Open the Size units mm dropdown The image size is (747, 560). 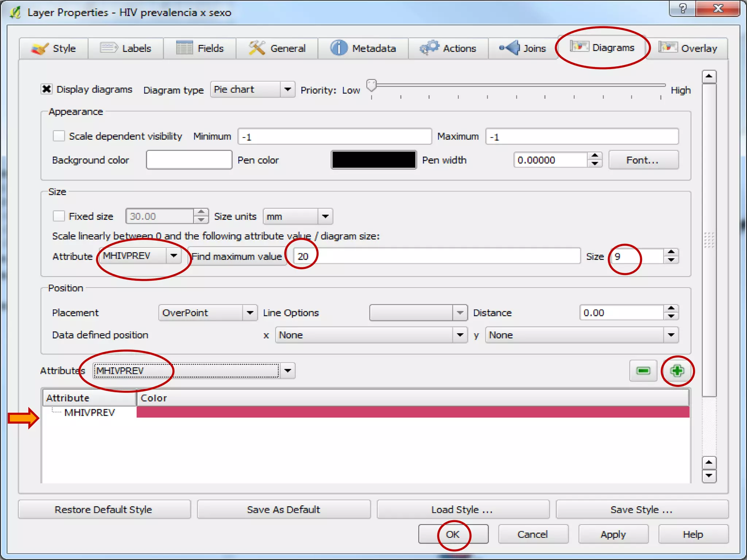tap(298, 217)
